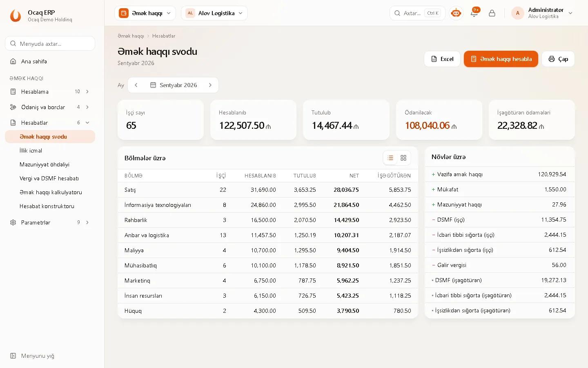The width and height of the screenshot is (588, 368).
Task: Go to next month arrow
Action: pyautogui.click(x=210, y=85)
